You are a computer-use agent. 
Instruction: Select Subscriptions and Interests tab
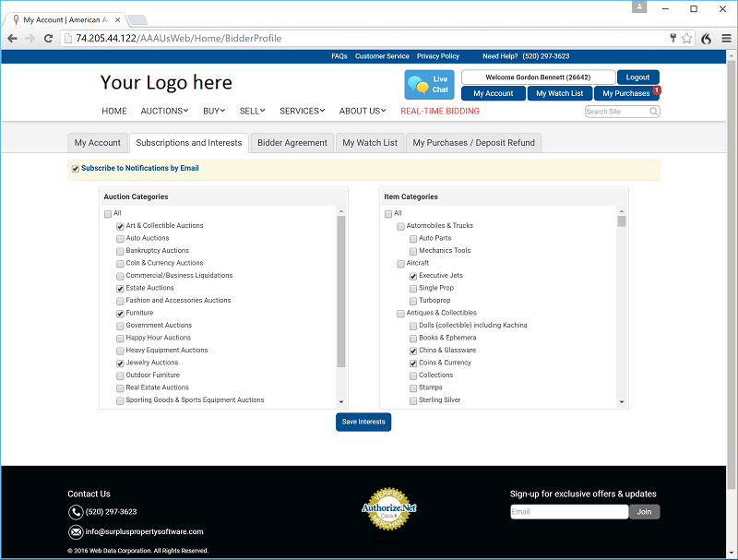[189, 143]
